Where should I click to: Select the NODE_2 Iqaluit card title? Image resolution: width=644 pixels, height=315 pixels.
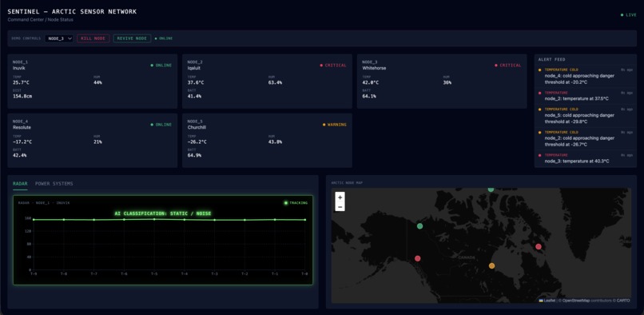pyautogui.click(x=195, y=65)
